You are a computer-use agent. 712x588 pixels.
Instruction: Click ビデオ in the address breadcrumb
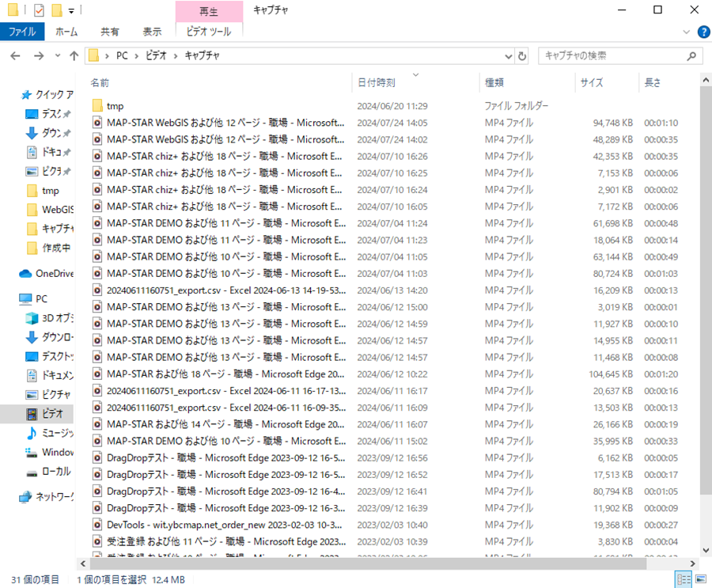[x=156, y=55]
